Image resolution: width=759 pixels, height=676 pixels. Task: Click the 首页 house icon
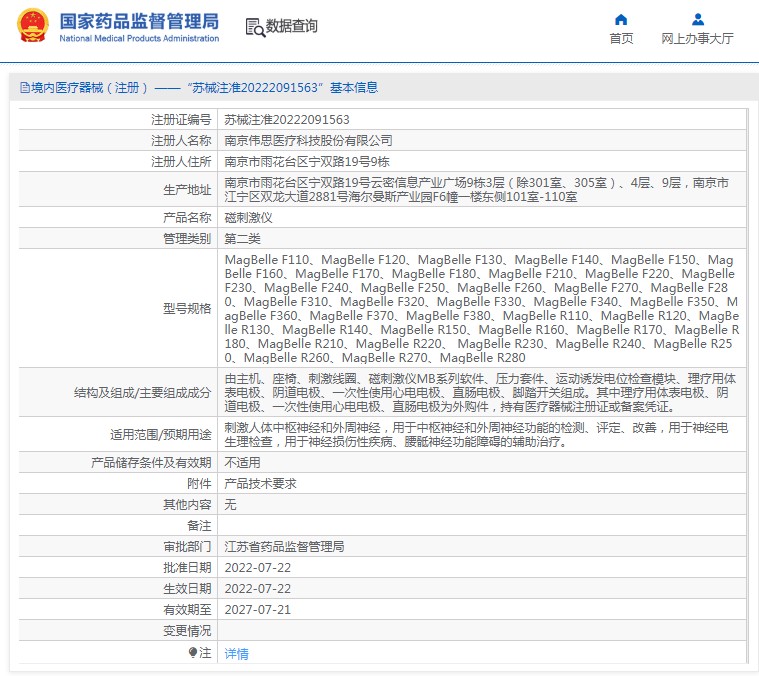pos(621,19)
